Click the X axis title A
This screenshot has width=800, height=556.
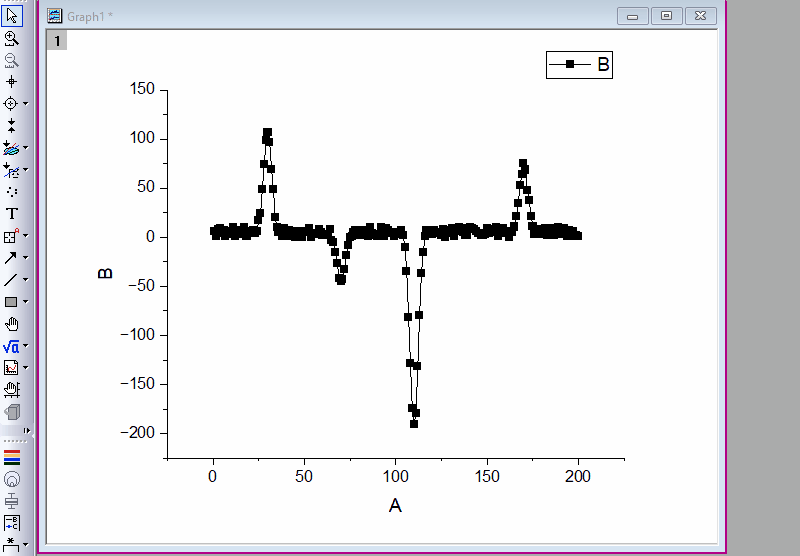click(x=395, y=506)
